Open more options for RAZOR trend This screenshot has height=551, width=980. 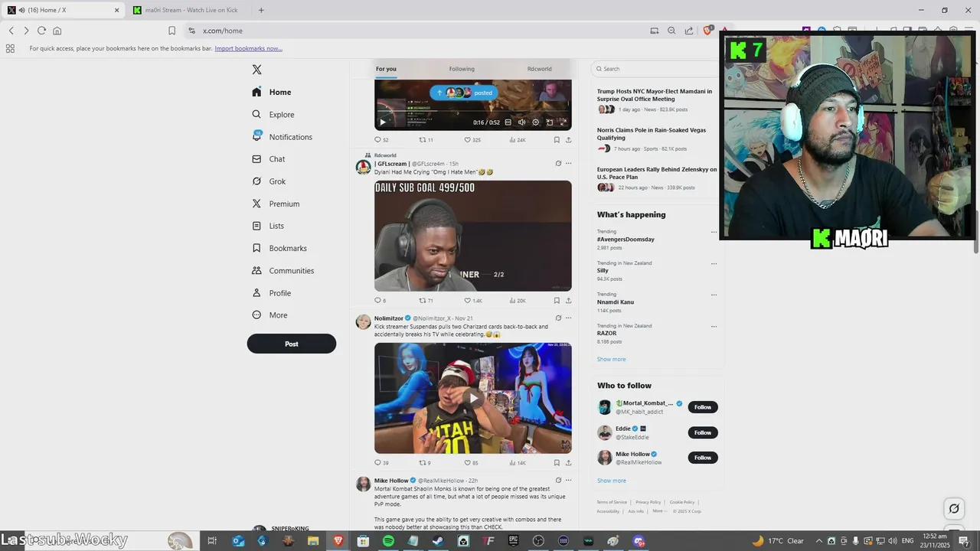tap(714, 326)
